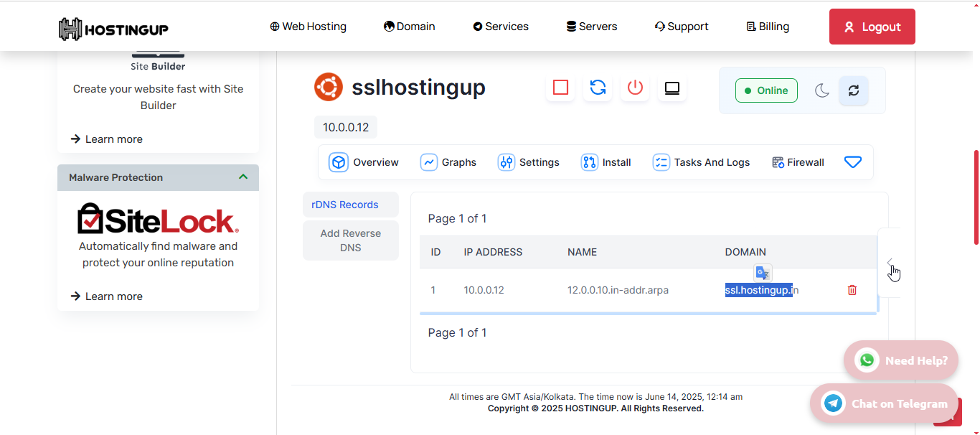Screen dimensions: 980x435
Task: Click the Ubuntu logo beside sslhostingup
Action: click(x=329, y=87)
